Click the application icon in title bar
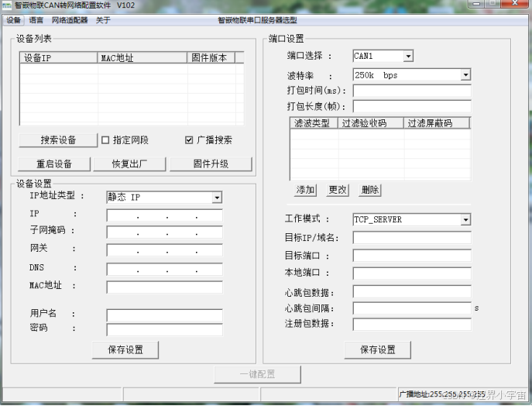Viewport: 532px width, 406px height. [6, 5]
